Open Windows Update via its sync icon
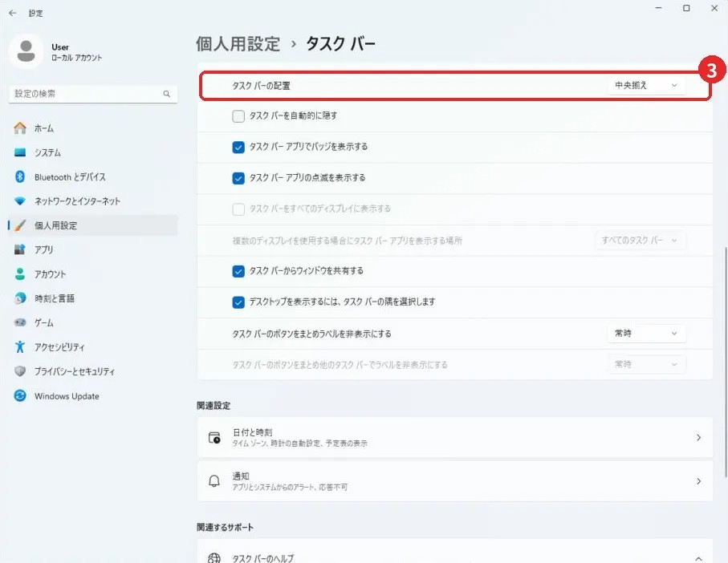This screenshot has height=563, width=728. pyautogui.click(x=20, y=395)
